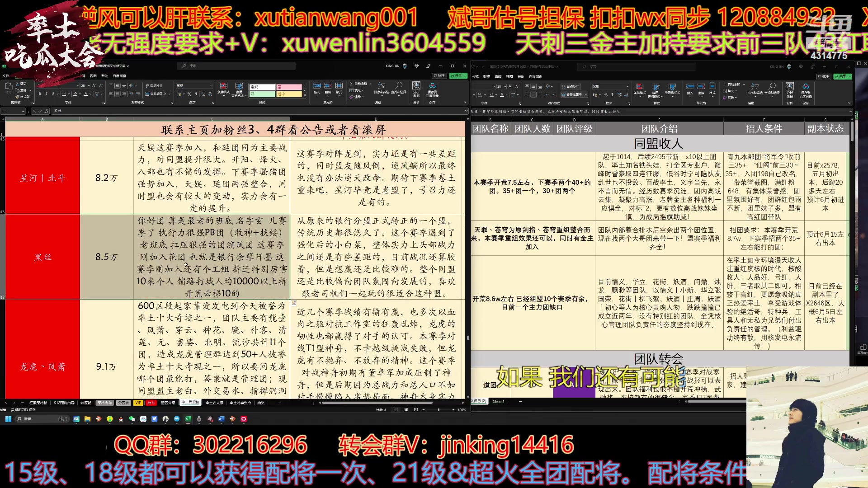
Task: Click Delete cells icon in left Excel
Action: point(328,86)
